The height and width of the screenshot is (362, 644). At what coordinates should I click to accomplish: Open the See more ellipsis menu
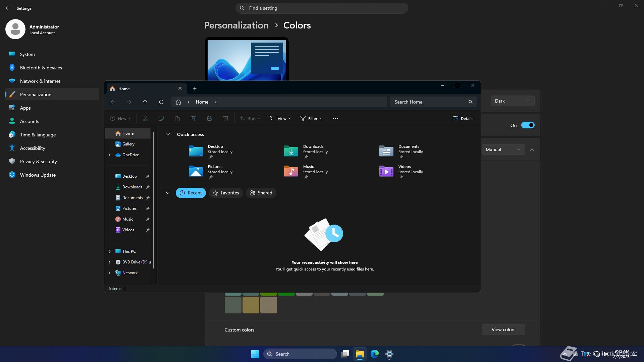point(335,118)
